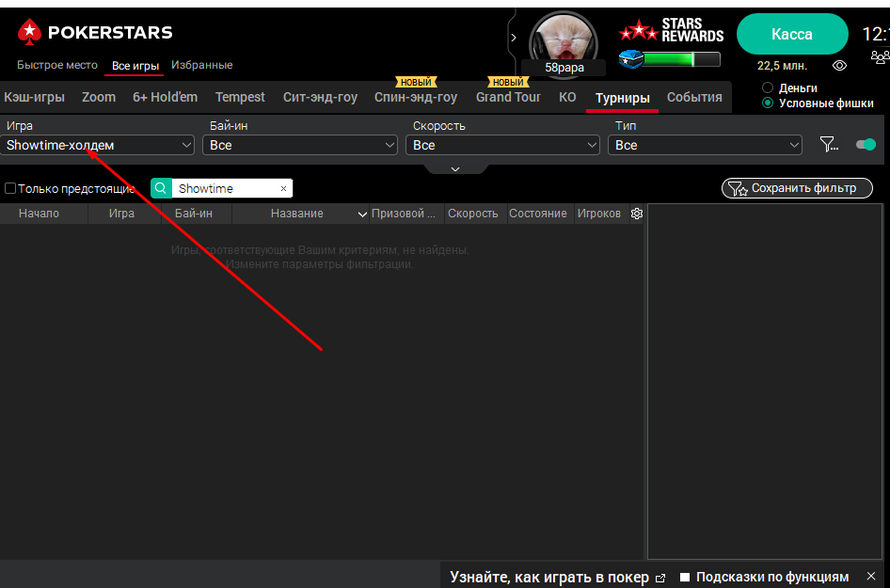The height and width of the screenshot is (588, 890).
Task: Open the Бай-ин dropdown
Action: (300, 145)
